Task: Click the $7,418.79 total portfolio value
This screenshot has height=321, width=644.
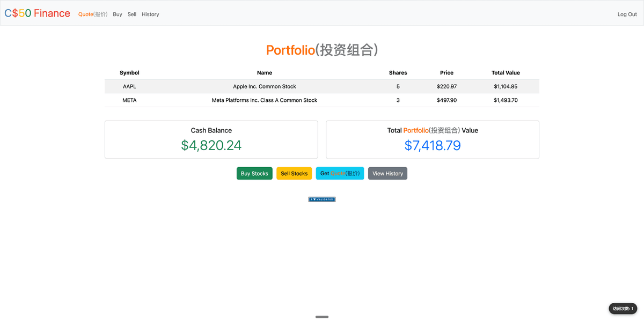Action: [433, 145]
